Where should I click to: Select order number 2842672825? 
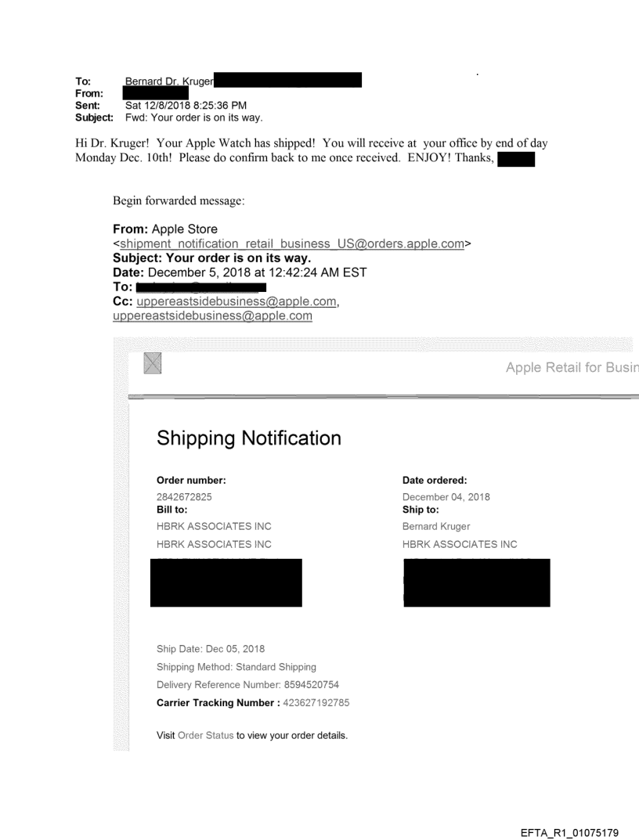(184, 496)
